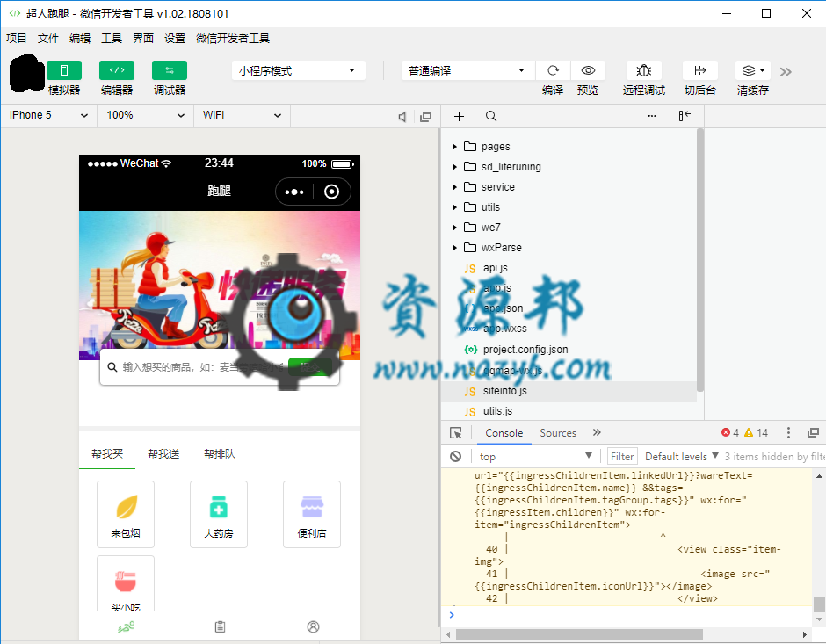The image size is (826, 644).
Task: Clear console with the block icon
Action: [x=456, y=457]
